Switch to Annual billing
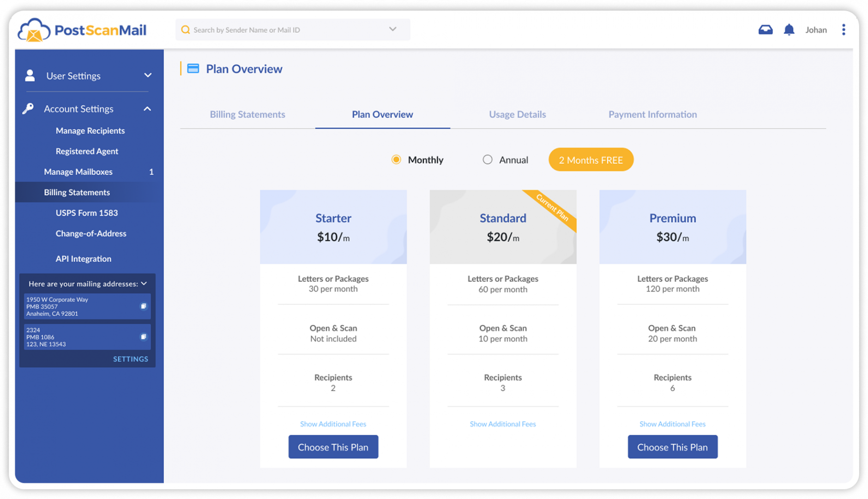The width and height of the screenshot is (868, 499). (488, 159)
